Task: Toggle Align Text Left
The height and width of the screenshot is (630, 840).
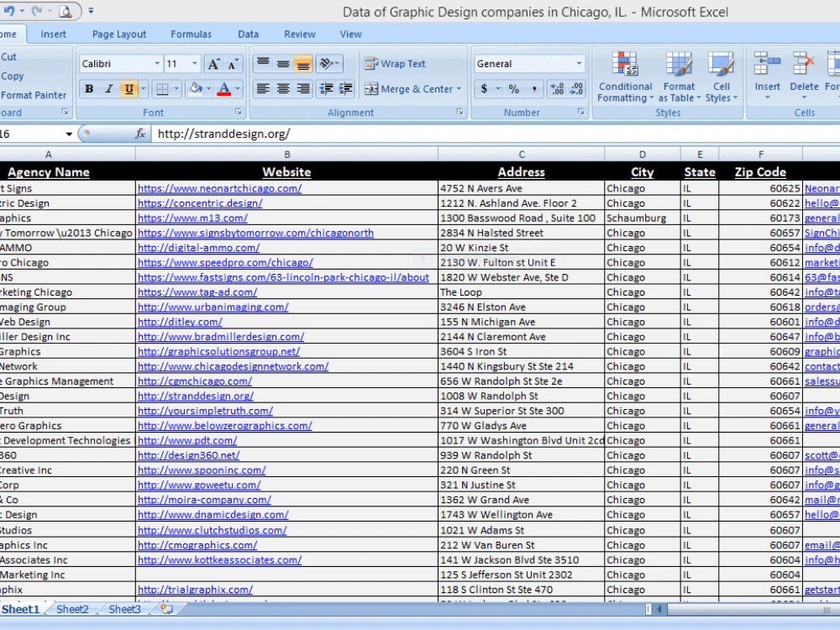Action: pos(262,89)
